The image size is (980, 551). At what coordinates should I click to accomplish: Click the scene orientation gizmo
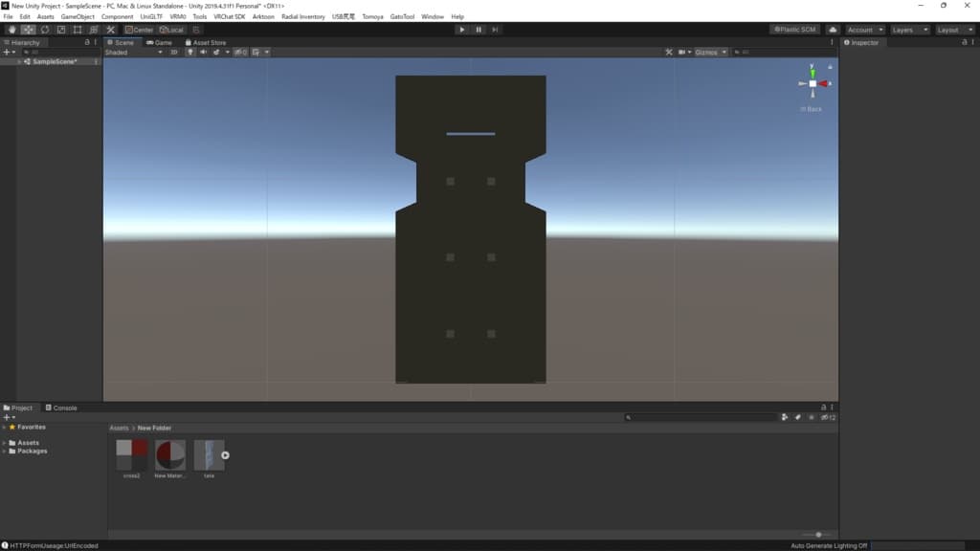coord(813,84)
